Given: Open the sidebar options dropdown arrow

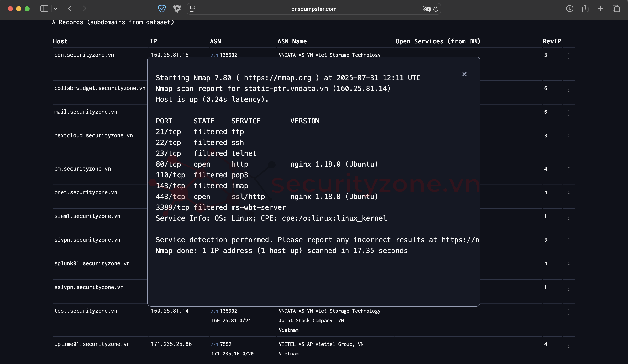Looking at the screenshot, I should (55, 9).
